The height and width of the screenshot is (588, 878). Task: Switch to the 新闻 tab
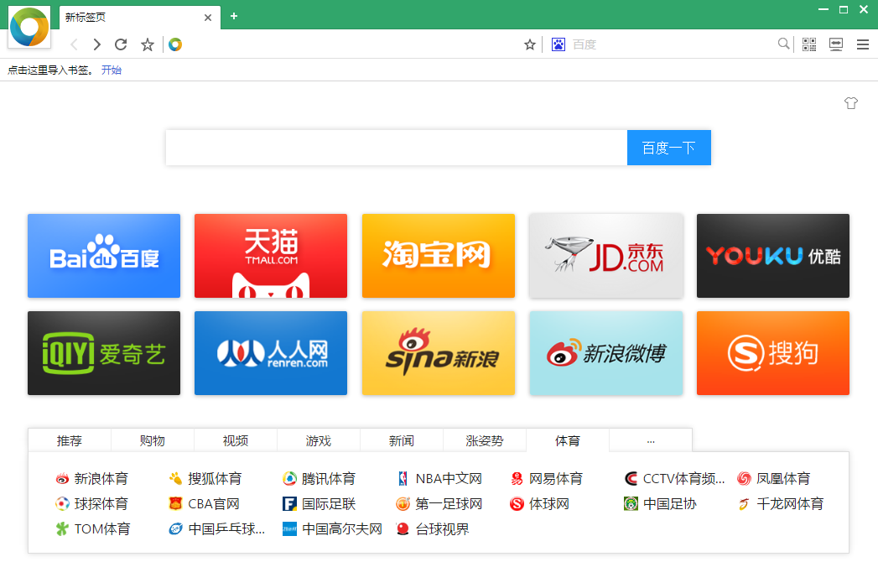pos(402,440)
